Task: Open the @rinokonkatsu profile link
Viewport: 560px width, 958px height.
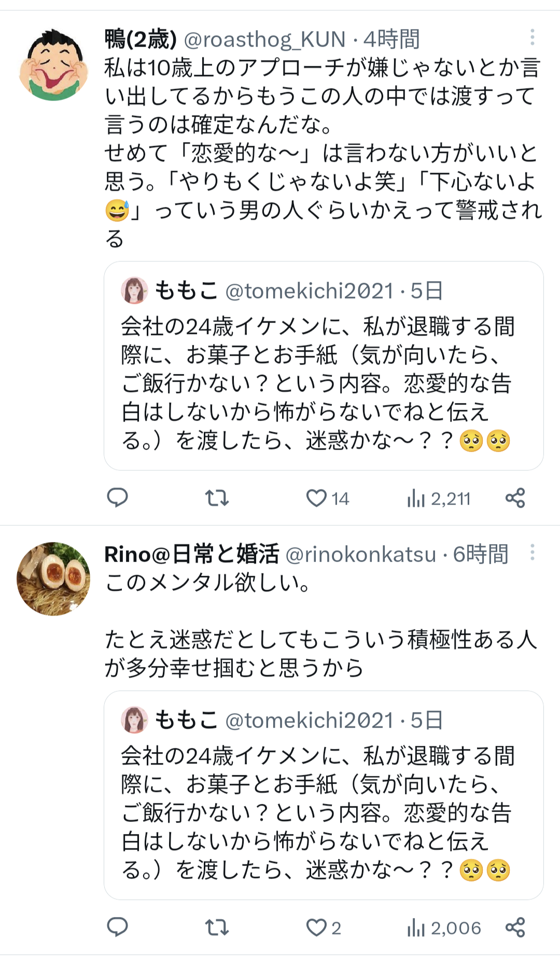Action: [x=360, y=554]
